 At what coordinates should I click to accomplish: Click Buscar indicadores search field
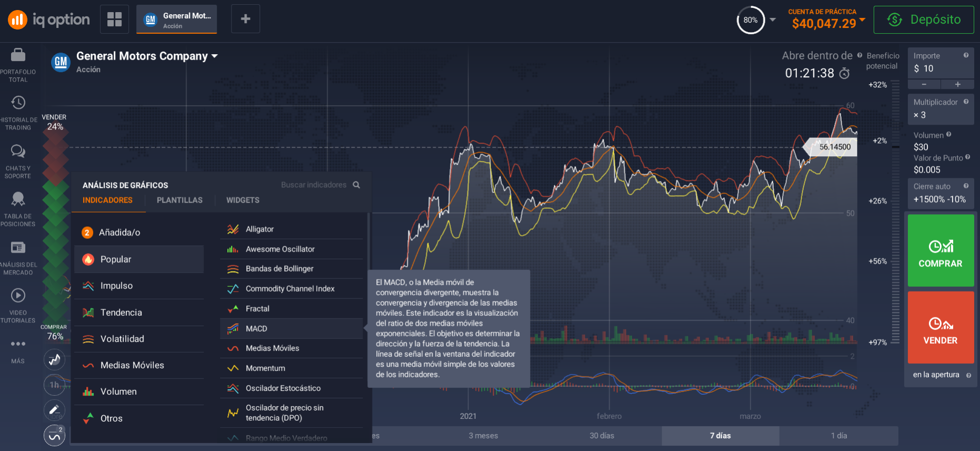[314, 185]
